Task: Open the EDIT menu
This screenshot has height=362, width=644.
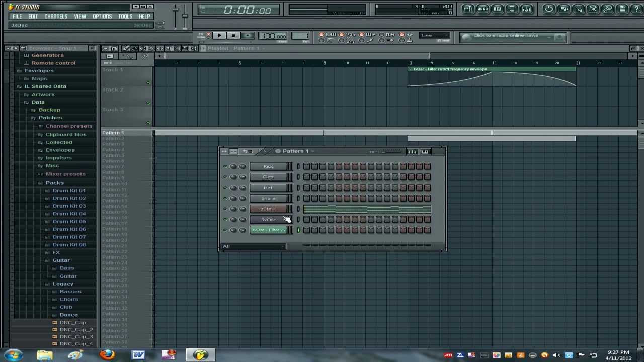Action: (33, 16)
